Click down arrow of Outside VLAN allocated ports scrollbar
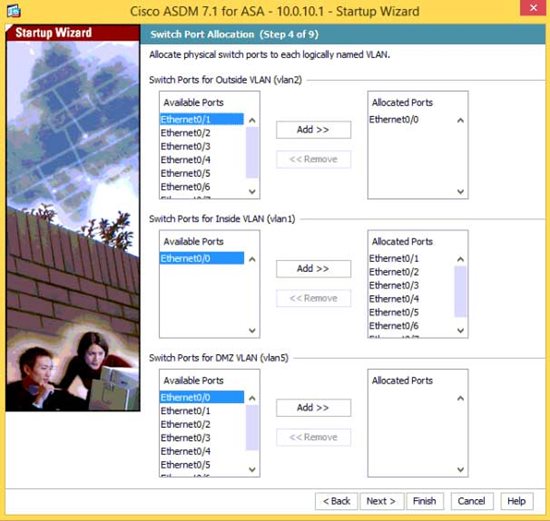550x521 pixels. (461, 192)
